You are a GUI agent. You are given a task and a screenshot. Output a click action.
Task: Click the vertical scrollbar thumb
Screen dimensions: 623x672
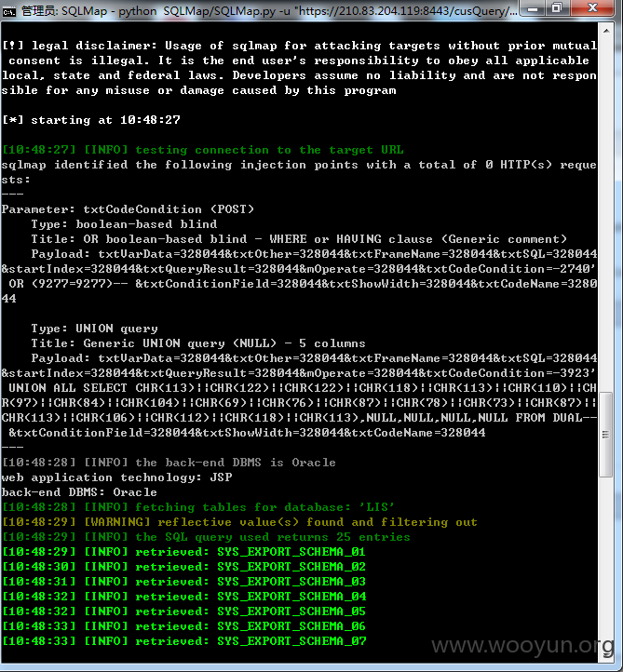coord(606,434)
